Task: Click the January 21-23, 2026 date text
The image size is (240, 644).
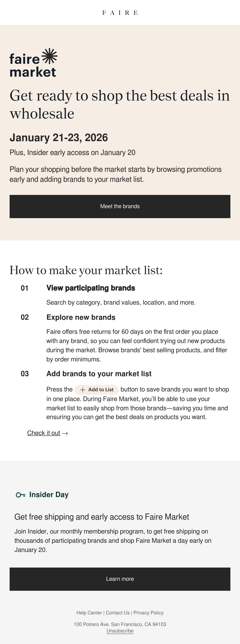Action: [59, 138]
